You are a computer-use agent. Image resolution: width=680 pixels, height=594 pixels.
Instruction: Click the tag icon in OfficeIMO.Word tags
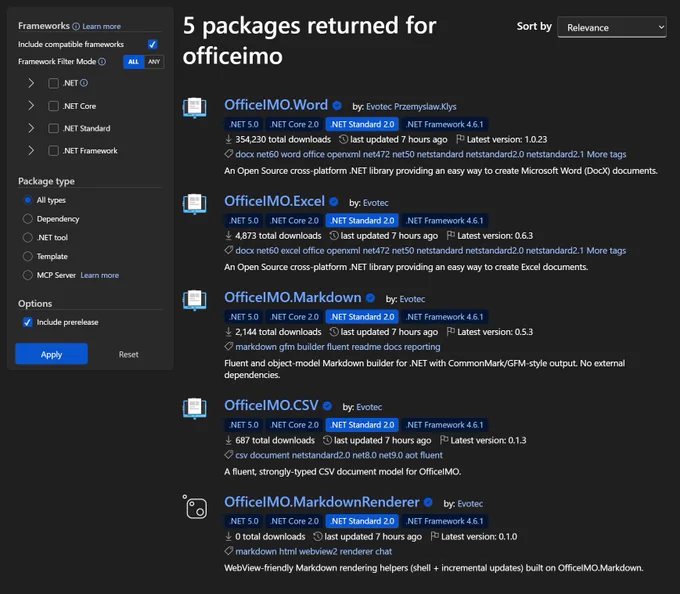click(229, 154)
